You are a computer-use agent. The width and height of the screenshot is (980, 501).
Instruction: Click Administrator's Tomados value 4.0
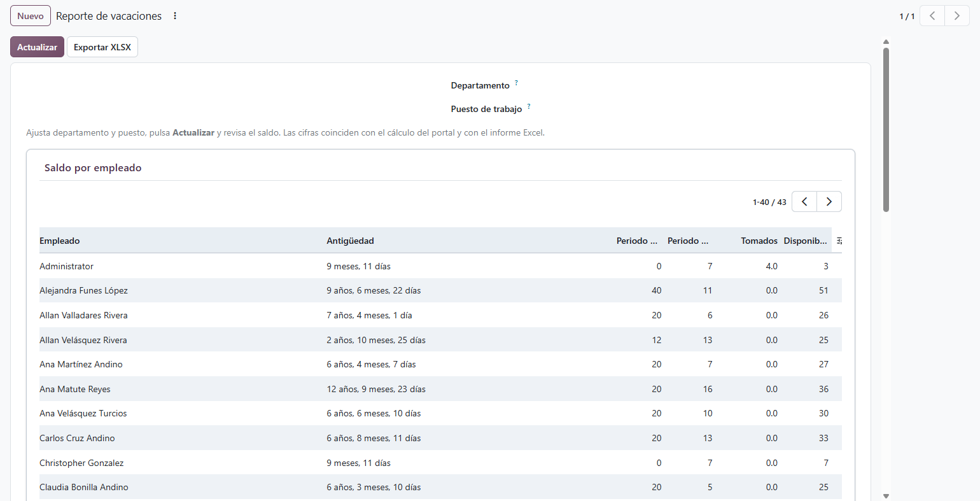pyautogui.click(x=771, y=266)
